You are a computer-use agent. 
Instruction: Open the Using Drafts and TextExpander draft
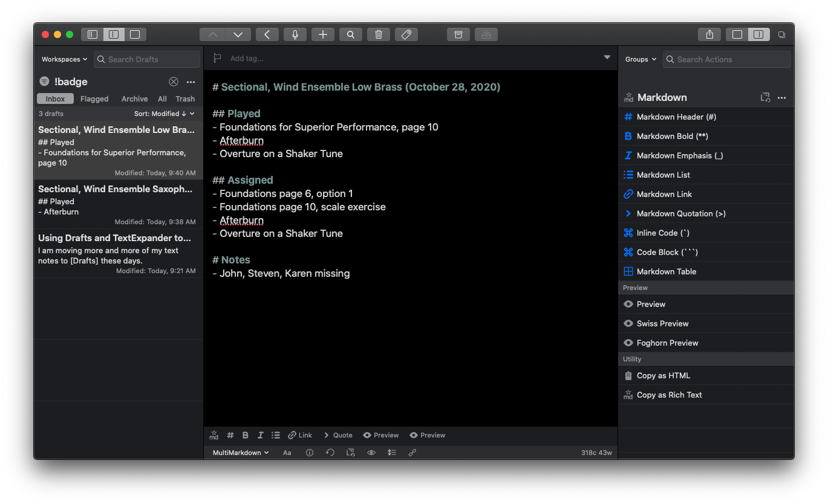(119, 254)
